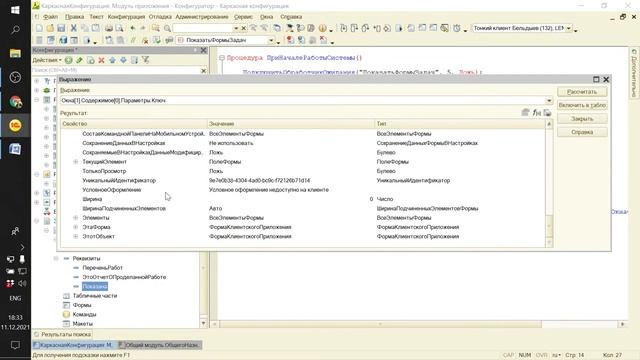This screenshot has width=640, height=360.
Task: Click the Configuration panel search field
Action: pos(116,70)
